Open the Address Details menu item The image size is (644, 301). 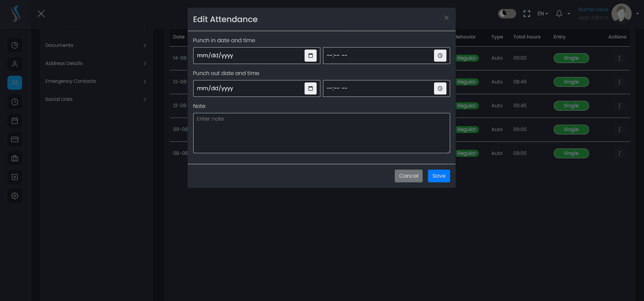(96, 64)
